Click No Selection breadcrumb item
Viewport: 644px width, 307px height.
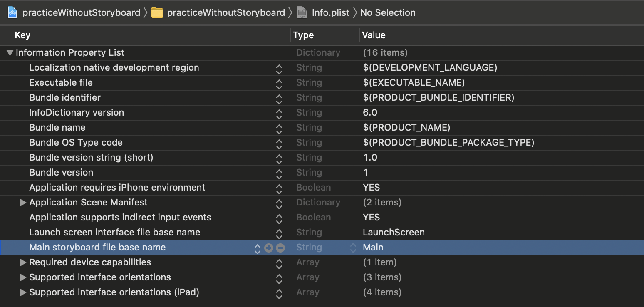tap(388, 12)
